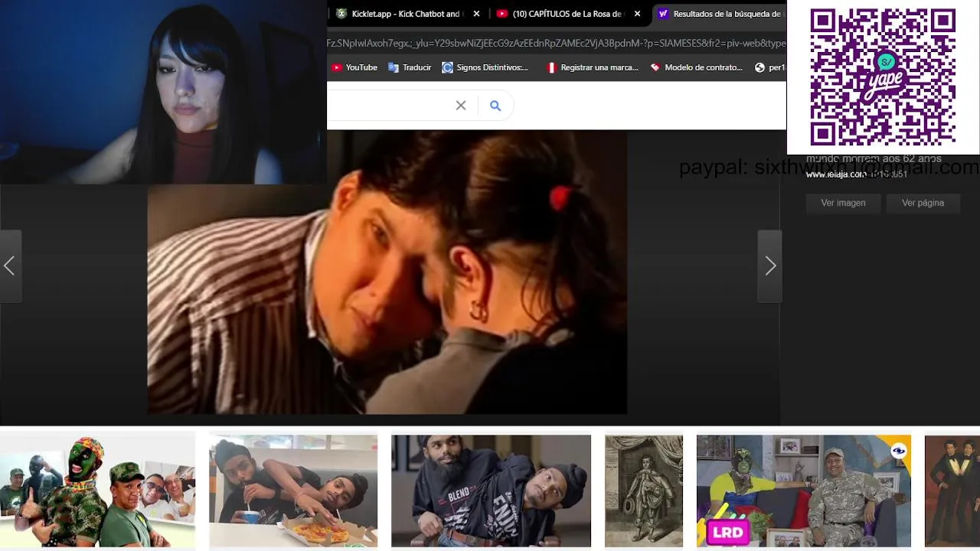Viewport: 980px width, 551px height.
Task: Click the Ver página button
Action: coord(923,203)
